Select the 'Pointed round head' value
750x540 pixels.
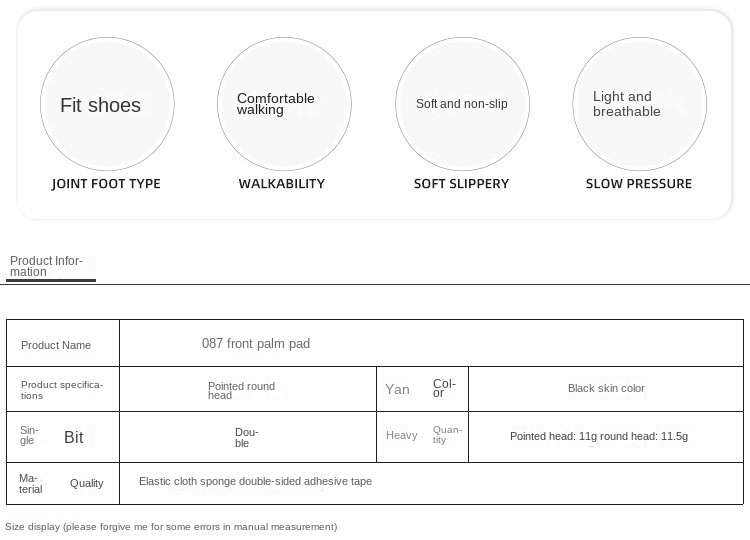point(241,391)
